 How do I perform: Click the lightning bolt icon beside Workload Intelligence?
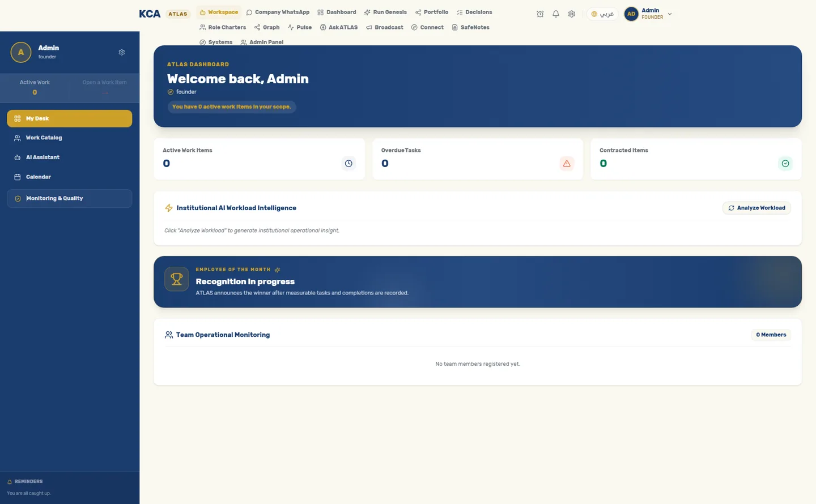[x=169, y=208]
